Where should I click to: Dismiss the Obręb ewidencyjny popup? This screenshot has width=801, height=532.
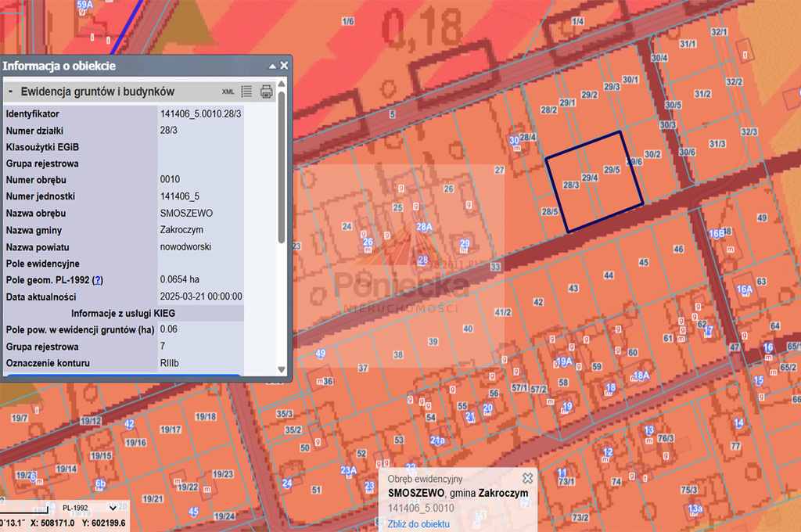click(x=527, y=477)
